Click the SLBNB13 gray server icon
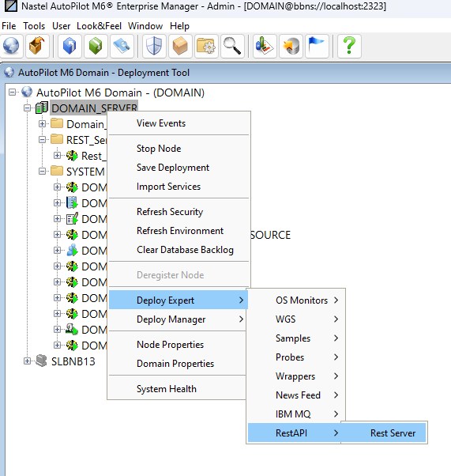This screenshot has width=451, height=476. coord(41,361)
